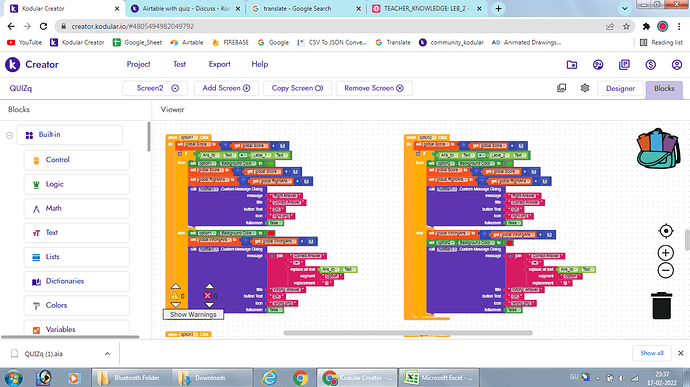Switch to the Designer view

click(620, 88)
